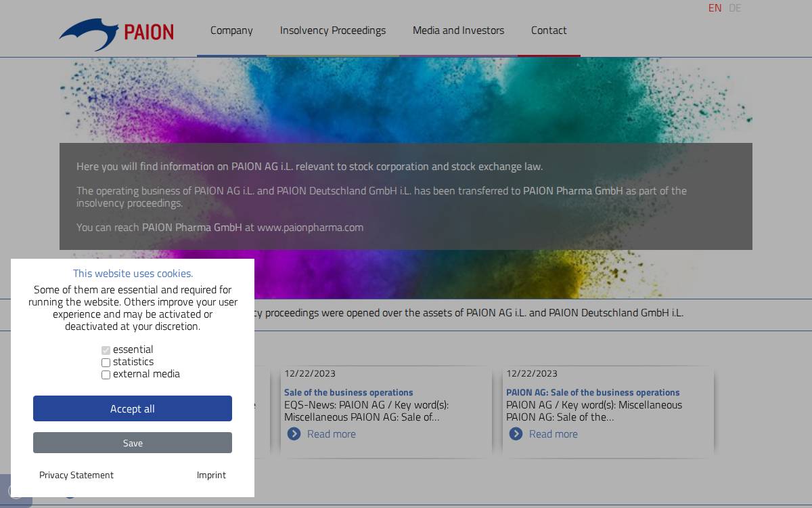Open the Insolvency Proceedings menu

[x=333, y=30]
